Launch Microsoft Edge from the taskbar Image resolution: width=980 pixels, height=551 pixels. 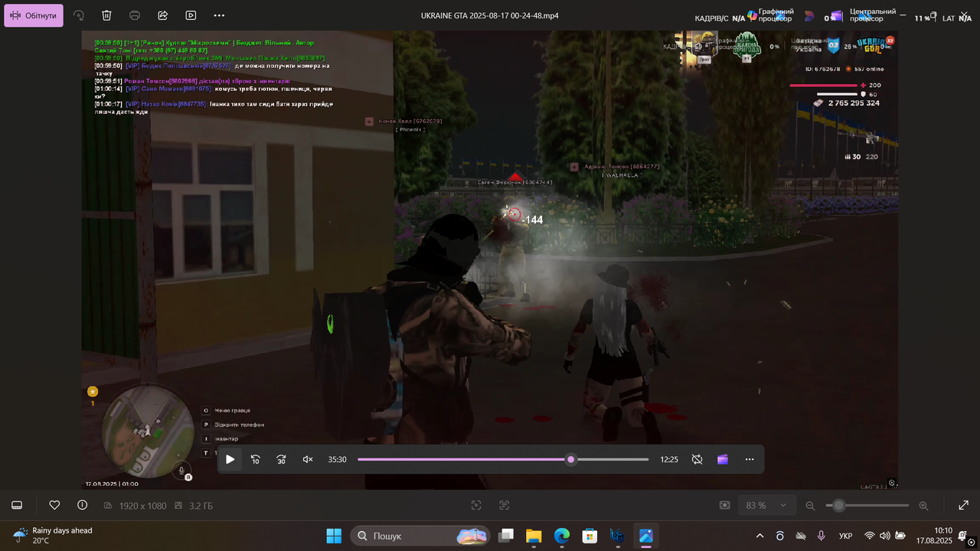tap(561, 536)
